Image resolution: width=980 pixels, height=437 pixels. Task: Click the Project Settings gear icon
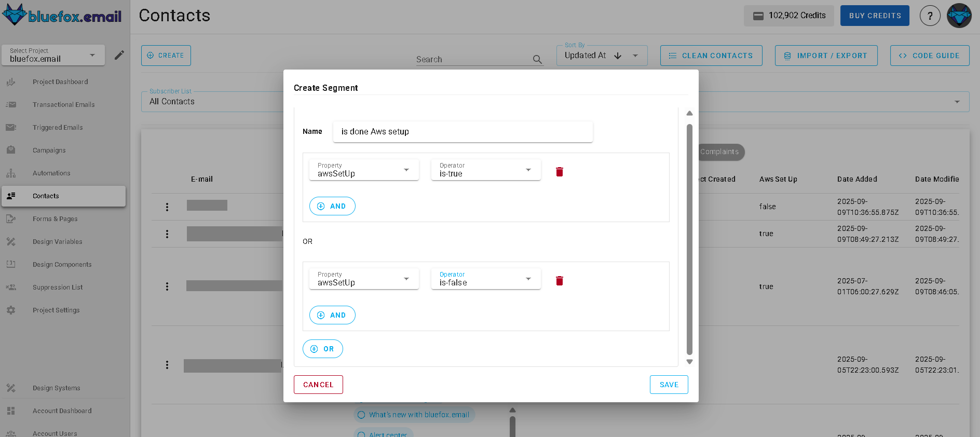pos(11,310)
